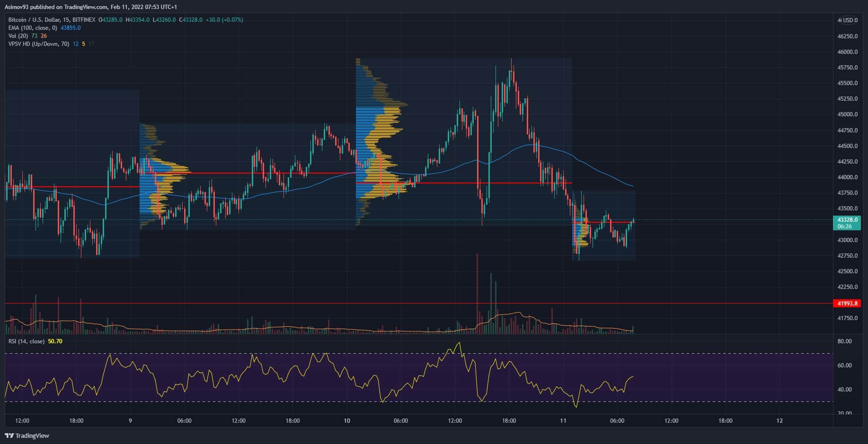Click the date label 9 on time axis
868x444 pixels.
(130, 421)
